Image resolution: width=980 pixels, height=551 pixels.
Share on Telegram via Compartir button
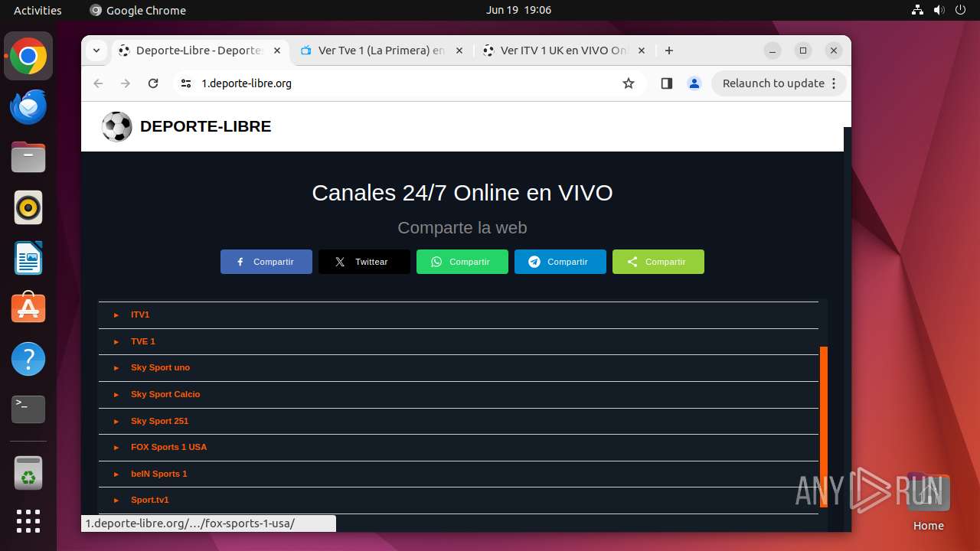coord(560,262)
